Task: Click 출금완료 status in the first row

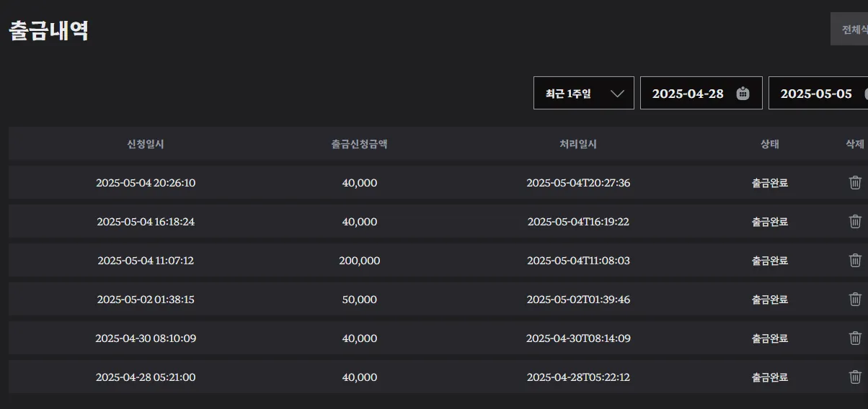Action: 770,183
